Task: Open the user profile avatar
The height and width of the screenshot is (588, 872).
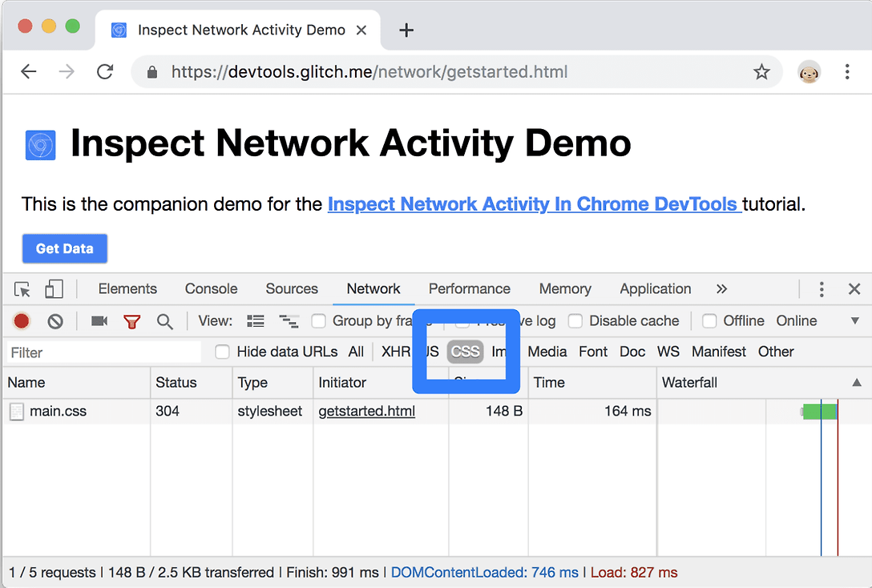Action: (809, 71)
